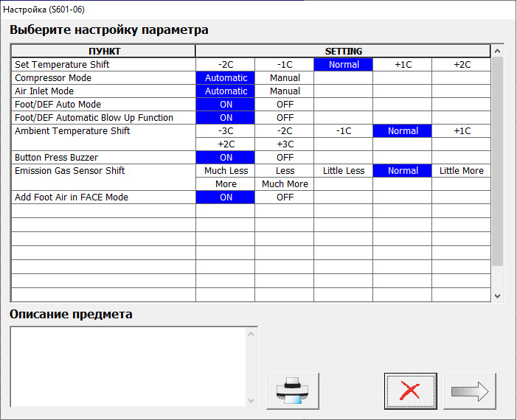Set Temperature Shift to -2C

tap(226, 65)
